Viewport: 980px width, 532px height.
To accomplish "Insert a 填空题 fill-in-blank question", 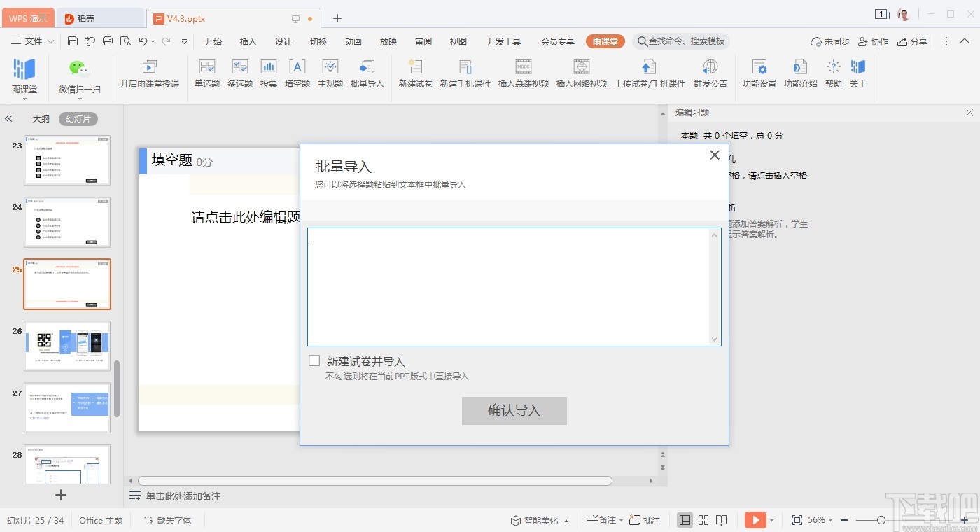I will coord(297,74).
